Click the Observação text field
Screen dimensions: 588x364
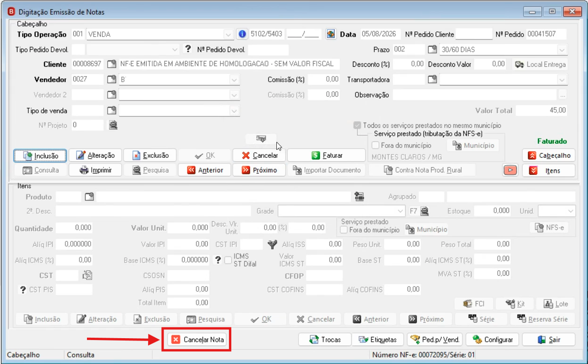[475, 95]
